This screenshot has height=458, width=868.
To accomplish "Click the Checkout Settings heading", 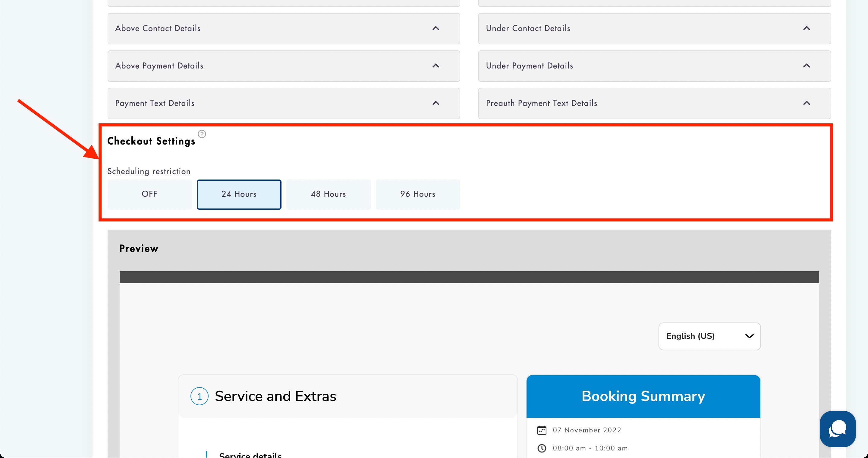I will 151,141.
